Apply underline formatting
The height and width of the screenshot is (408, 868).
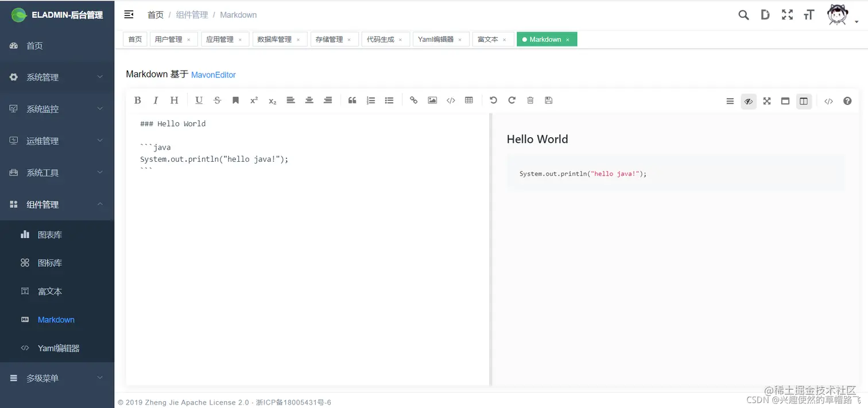(x=199, y=100)
